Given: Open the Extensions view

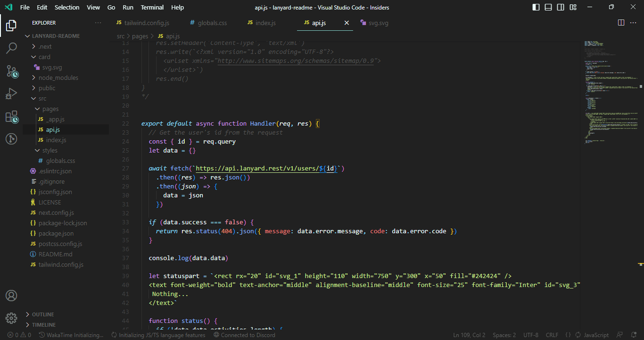Looking at the screenshot, I should [11, 117].
